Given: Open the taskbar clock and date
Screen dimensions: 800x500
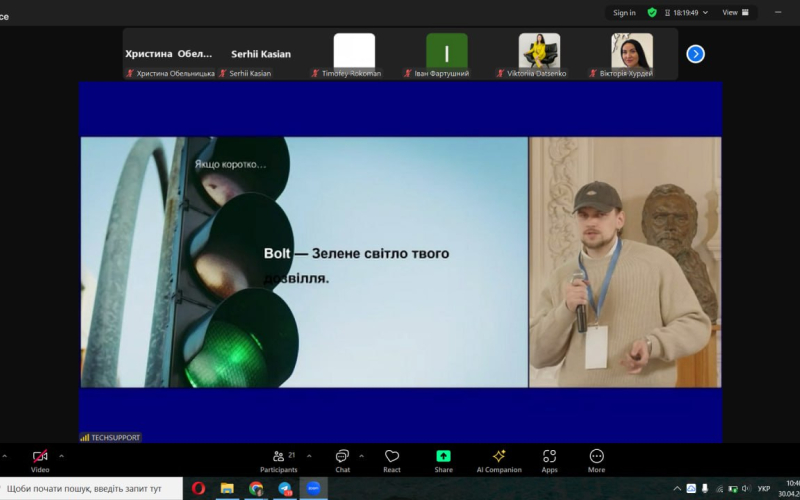Looking at the screenshot, I should (789, 489).
